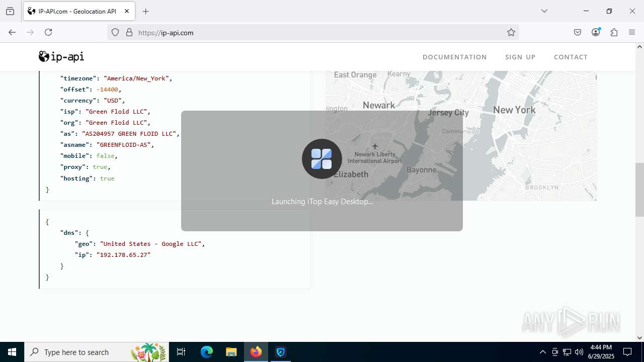Open the CONTACT page
644x362 pixels.
point(571,57)
